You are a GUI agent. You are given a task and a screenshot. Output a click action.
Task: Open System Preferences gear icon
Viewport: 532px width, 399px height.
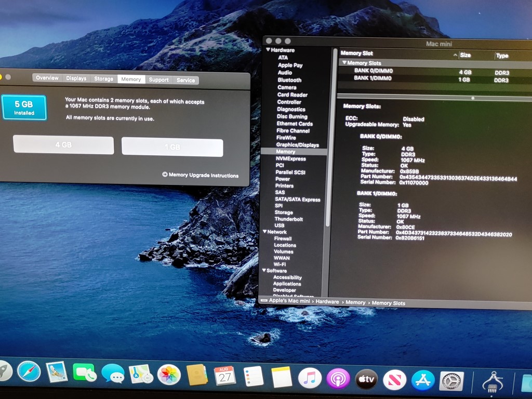click(451, 381)
